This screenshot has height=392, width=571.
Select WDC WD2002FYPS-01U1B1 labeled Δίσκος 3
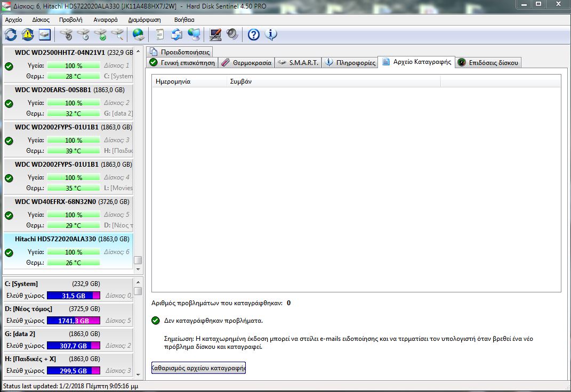click(68, 139)
